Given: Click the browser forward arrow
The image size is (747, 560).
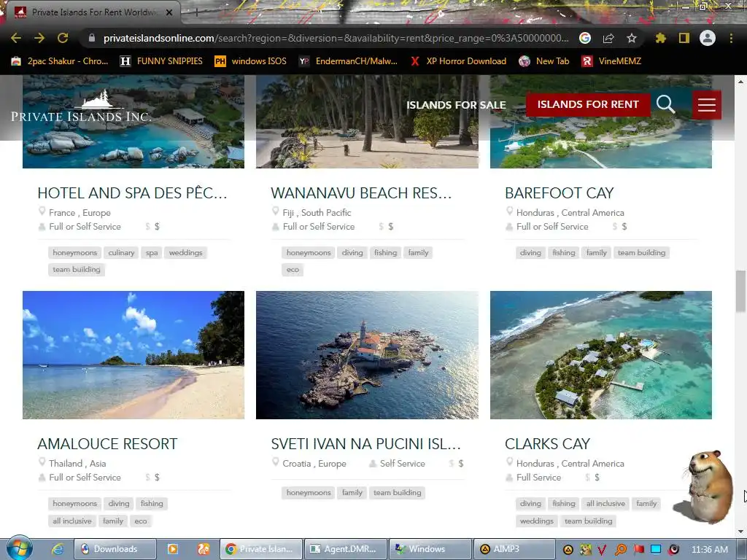Looking at the screenshot, I should (x=39, y=38).
